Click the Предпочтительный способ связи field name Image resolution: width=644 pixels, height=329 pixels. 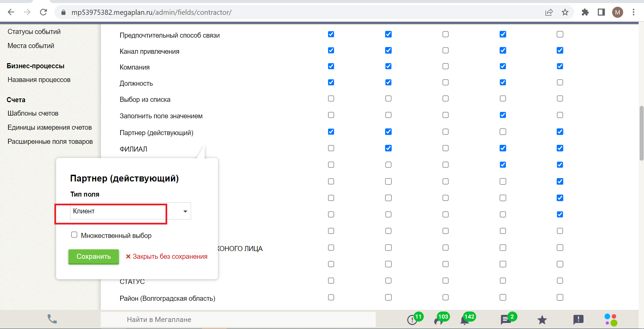pos(170,35)
